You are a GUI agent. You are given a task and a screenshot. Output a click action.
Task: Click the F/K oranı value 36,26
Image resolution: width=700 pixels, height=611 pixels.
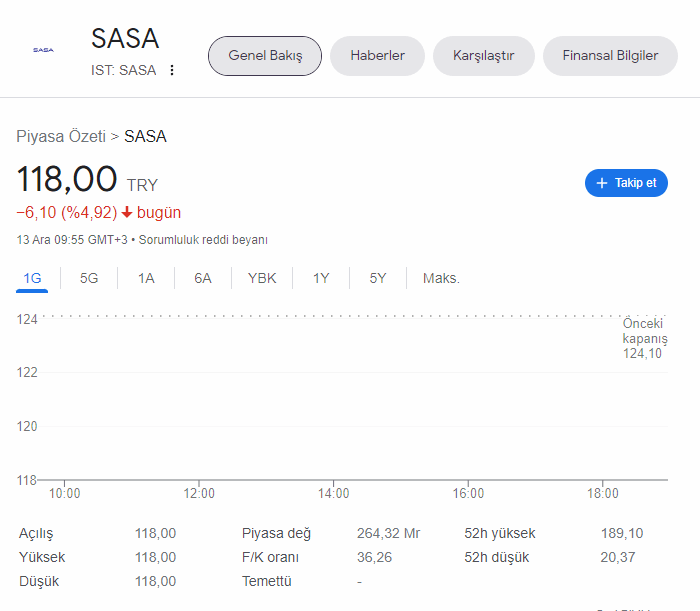pyautogui.click(x=374, y=557)
